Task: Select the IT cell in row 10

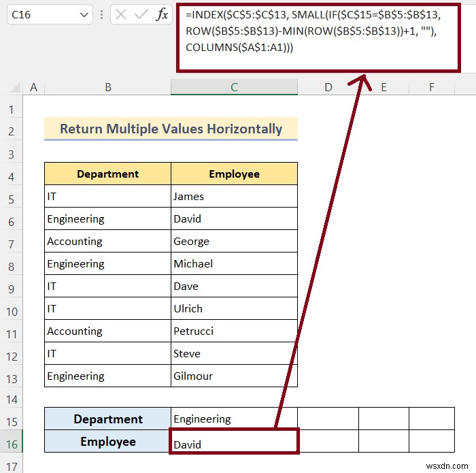Action: 107,308
